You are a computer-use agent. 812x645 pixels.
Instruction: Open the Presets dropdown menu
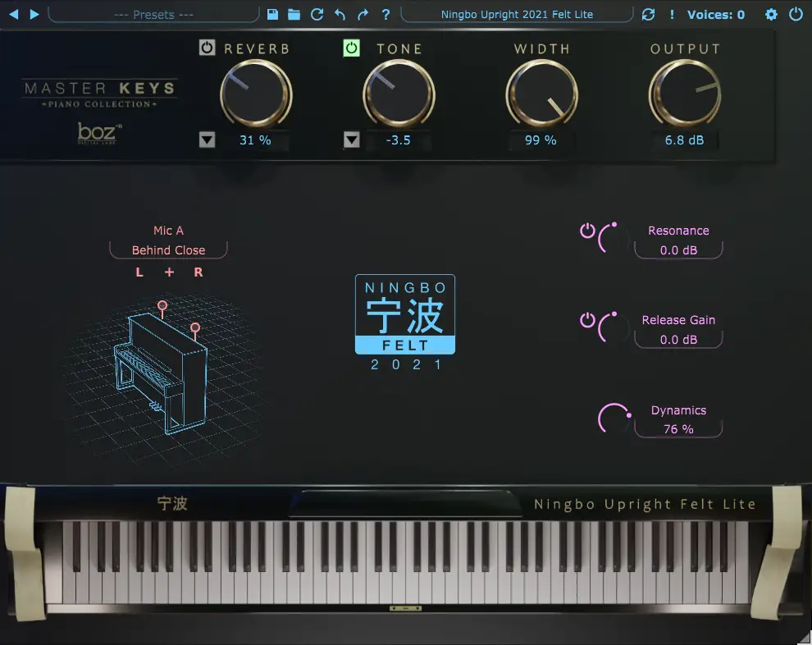[153, 14]
